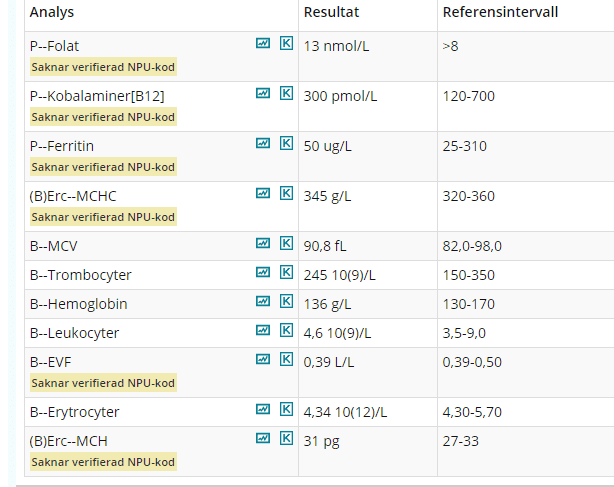Select the B--Leukocyter analysis name
The image size is (614, 487).
coord(76,333)
